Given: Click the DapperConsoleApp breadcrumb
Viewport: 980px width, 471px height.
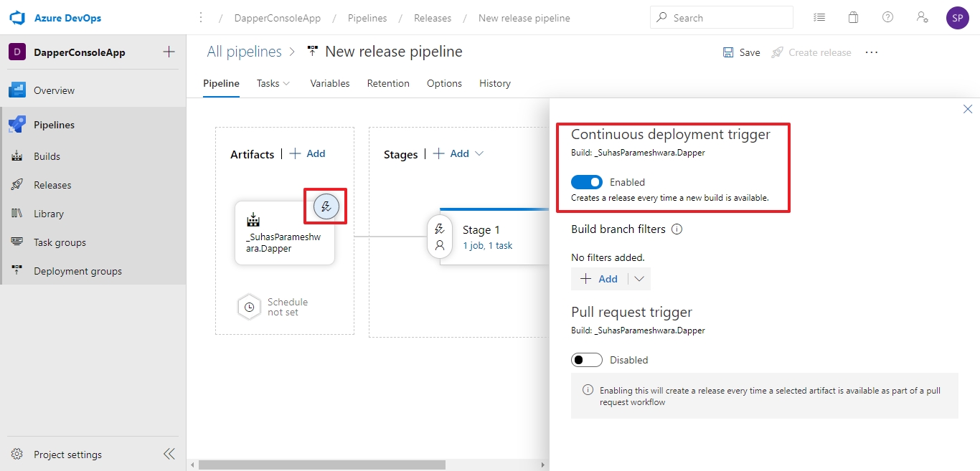Looking at the screenshot, I should click(278, 18).
